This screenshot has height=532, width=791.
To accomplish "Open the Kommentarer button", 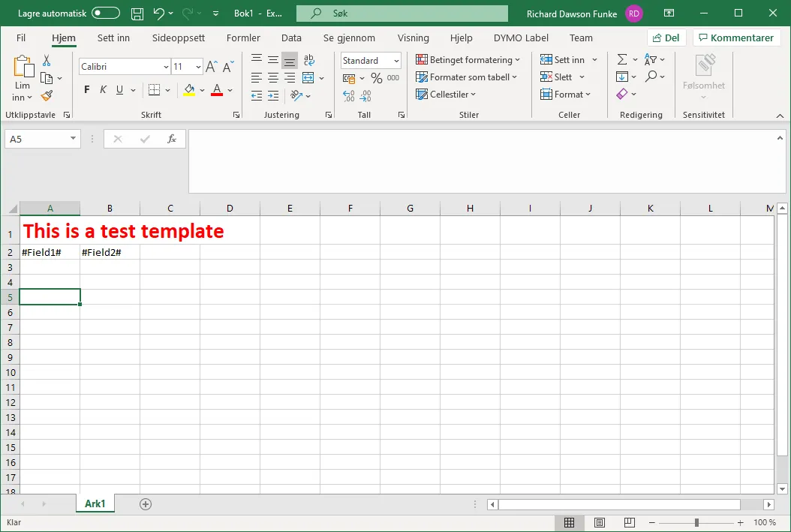I will coord(736,38).
